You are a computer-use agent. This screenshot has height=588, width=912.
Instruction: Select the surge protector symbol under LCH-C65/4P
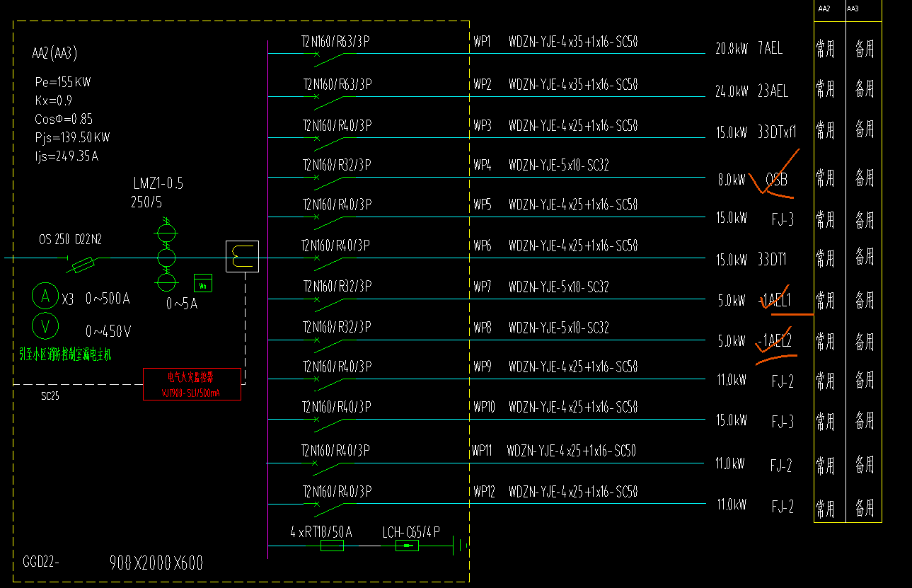407,546
